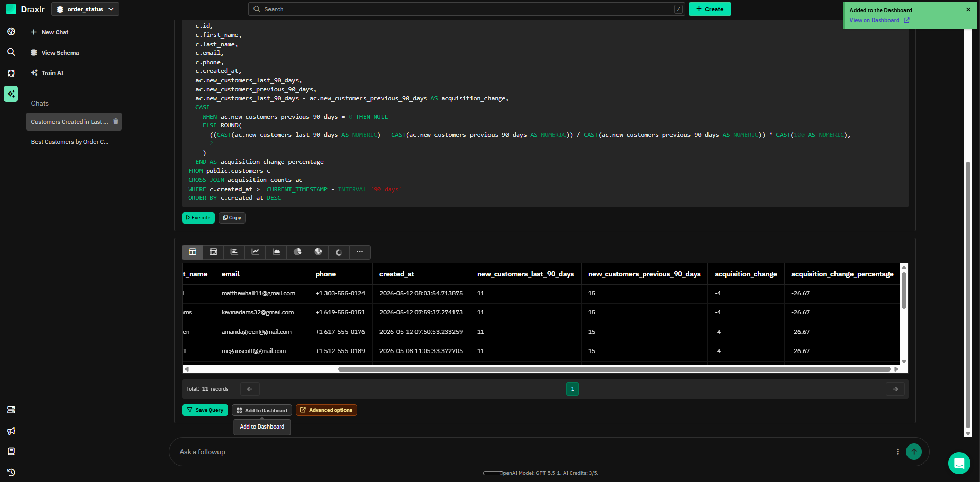Image resolution: width=980 pixels, height=482 pixels.
Task: Click the top Search field
Action: click(466, 9)
